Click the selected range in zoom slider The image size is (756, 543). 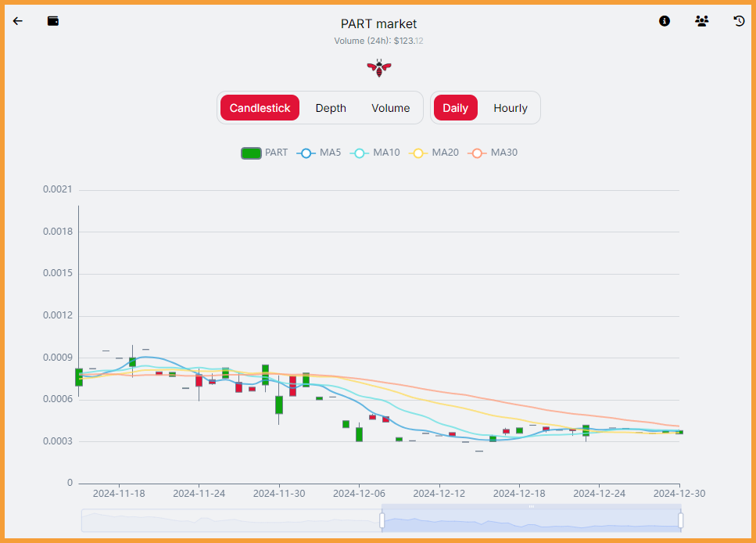(532, 521)
